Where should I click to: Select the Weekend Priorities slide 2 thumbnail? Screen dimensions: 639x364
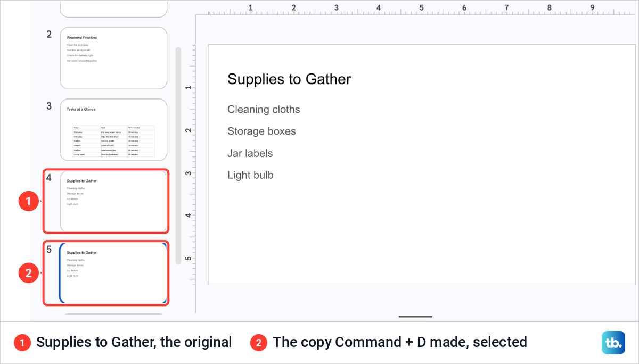(x=113, y=58)
